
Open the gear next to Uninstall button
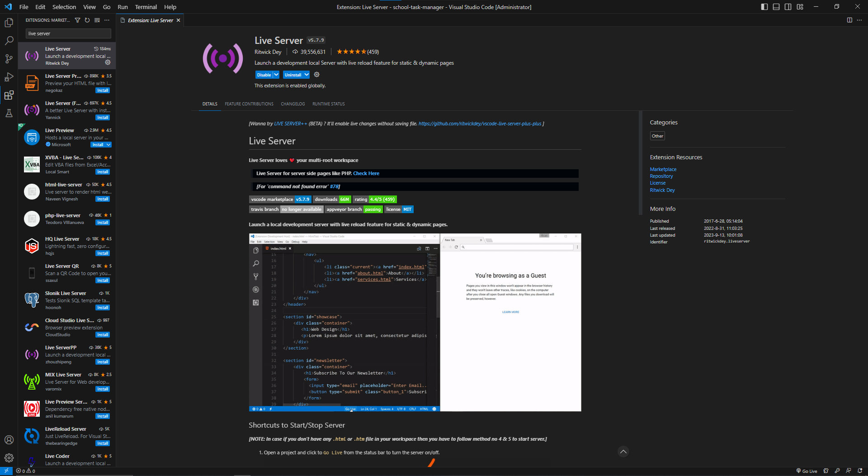click(316, 75)
